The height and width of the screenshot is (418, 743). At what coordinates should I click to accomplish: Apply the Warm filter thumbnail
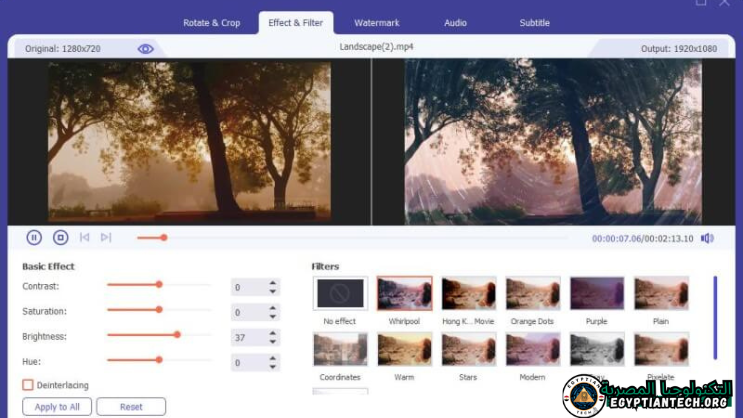[x=405, y=349]
